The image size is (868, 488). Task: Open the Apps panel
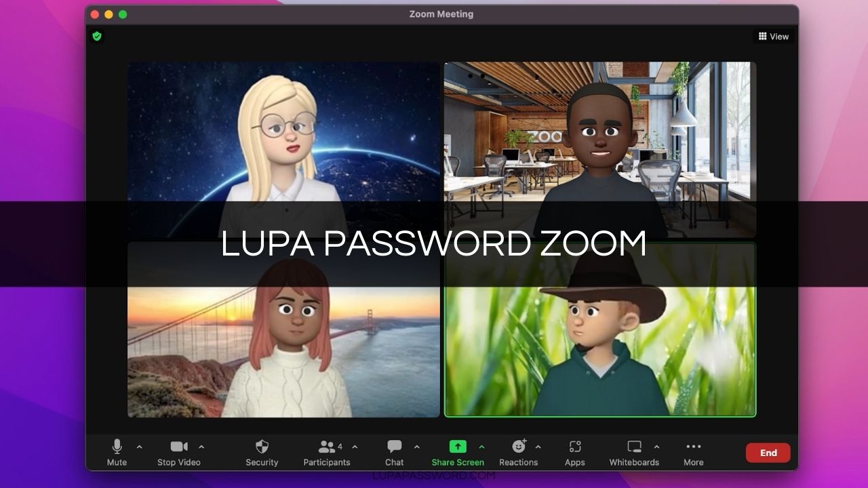pyautogui.click(x=575, y=453)
